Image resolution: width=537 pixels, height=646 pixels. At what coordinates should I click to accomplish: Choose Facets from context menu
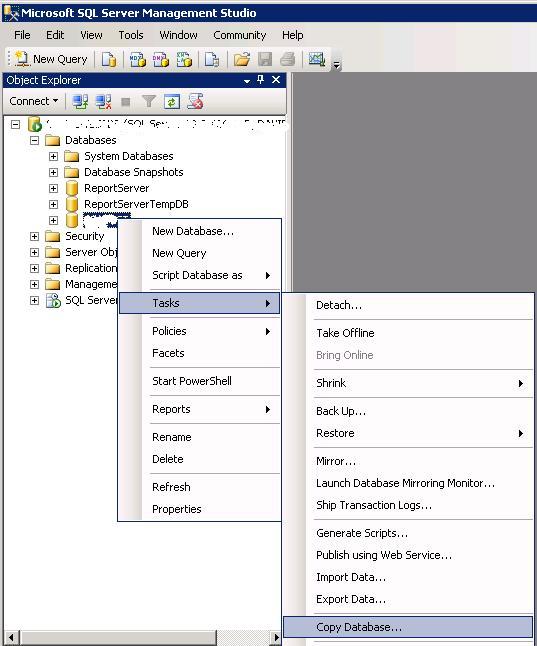click(x=200, y=353)
